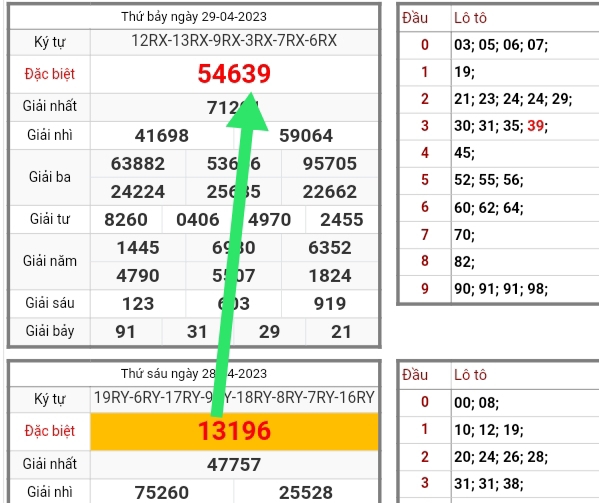Click the Đặc biệt label in the top table
This screenshot has width=599, height=503.
click(x=50, y=74)
